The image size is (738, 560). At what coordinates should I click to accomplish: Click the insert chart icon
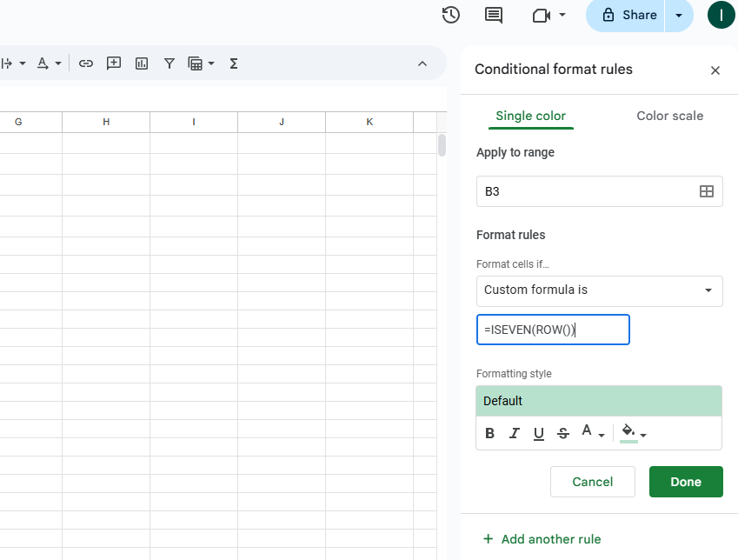click(142, 63)
